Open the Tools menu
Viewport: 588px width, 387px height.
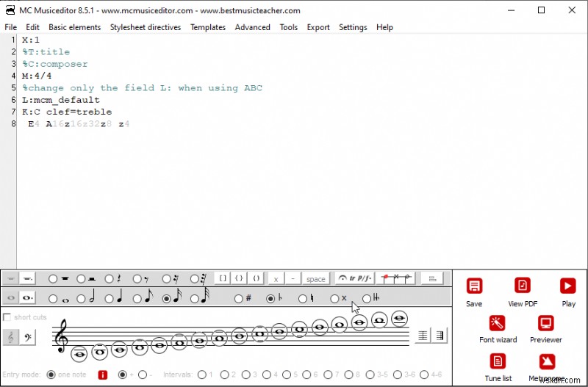tap(288, 27)
